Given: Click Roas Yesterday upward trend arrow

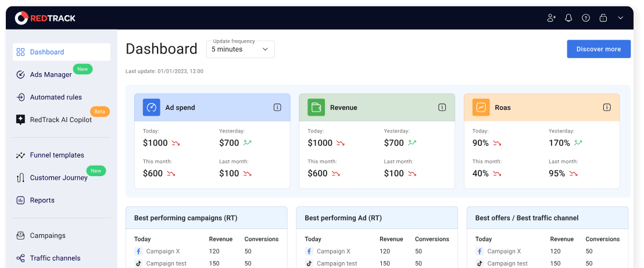Looking at the screenshot, I should (x=578, y=142).
